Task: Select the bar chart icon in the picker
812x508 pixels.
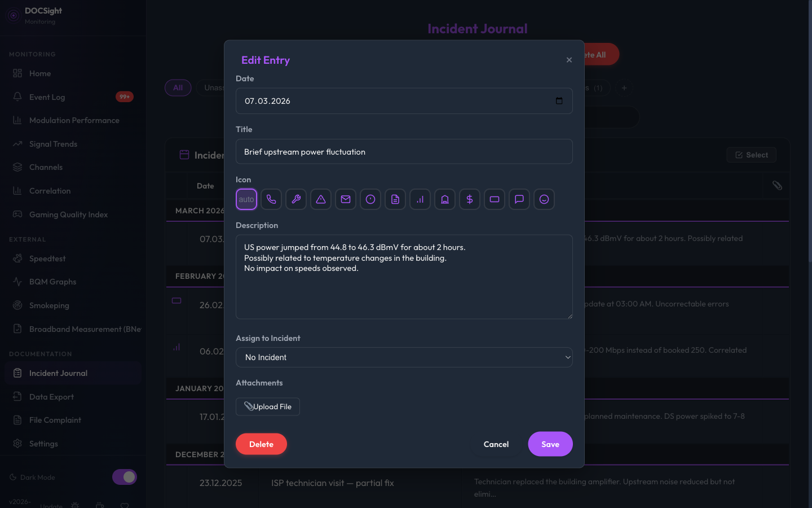Action: click(420, 199)
